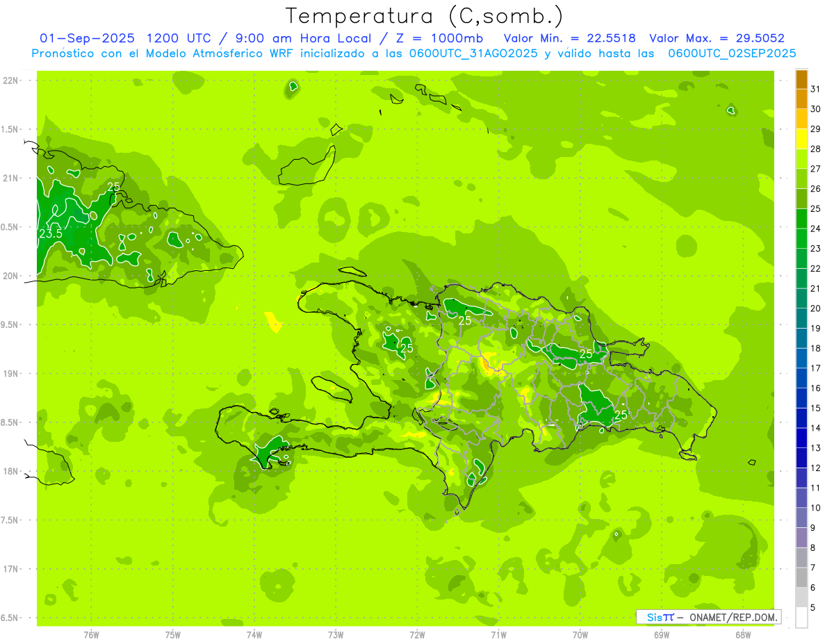Screen dimensions: 834x644
Task: Click the '71W' longitude label
Action: click(x=498, y=634)
